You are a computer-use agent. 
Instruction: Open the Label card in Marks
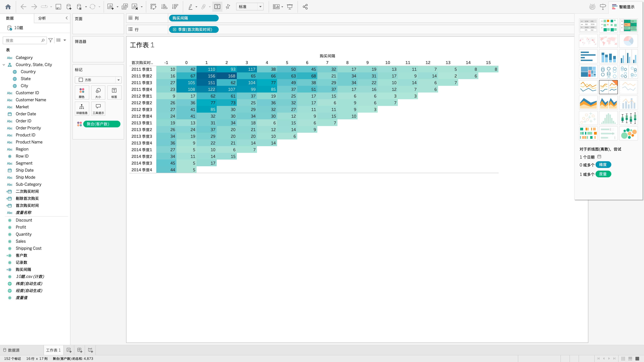114,93
